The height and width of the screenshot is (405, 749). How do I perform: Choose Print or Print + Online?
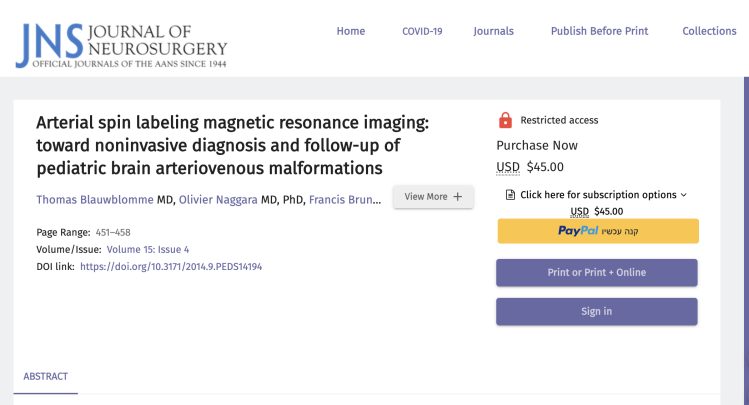[x=597, y=272]
